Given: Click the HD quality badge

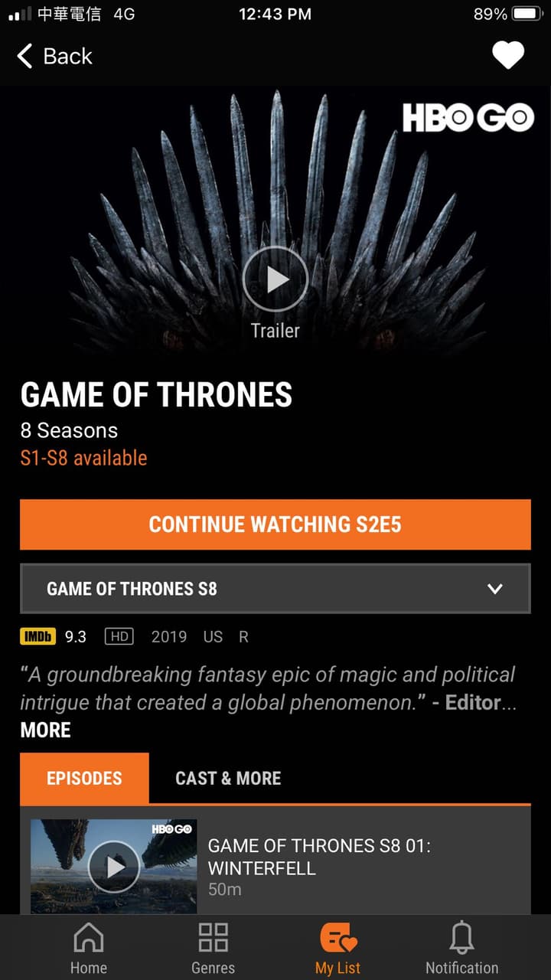Looking at the screenshot, I should point(119,636).
